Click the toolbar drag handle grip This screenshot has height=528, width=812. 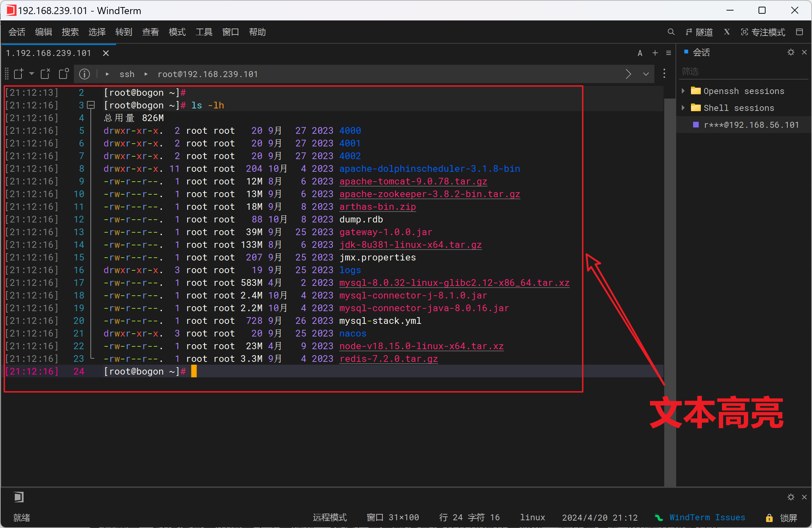click(x=6, y=74)
